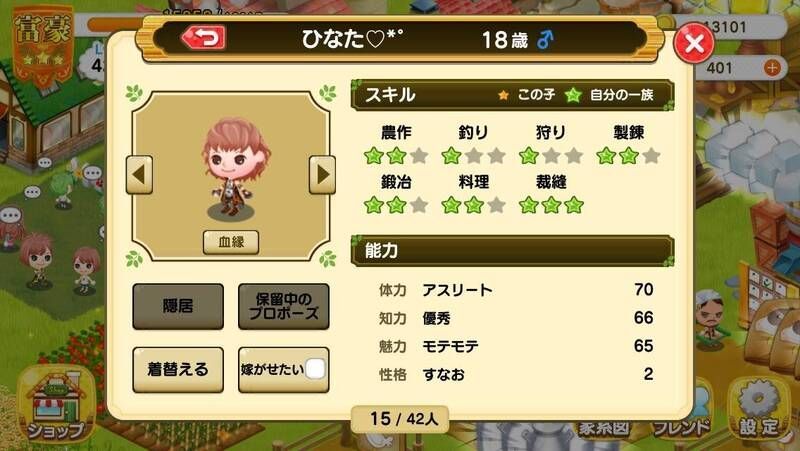The width and height of the screenshot is (800, 451).
Task: Click the 裁縫 three-star skill rating
Action: coord(551,206)
